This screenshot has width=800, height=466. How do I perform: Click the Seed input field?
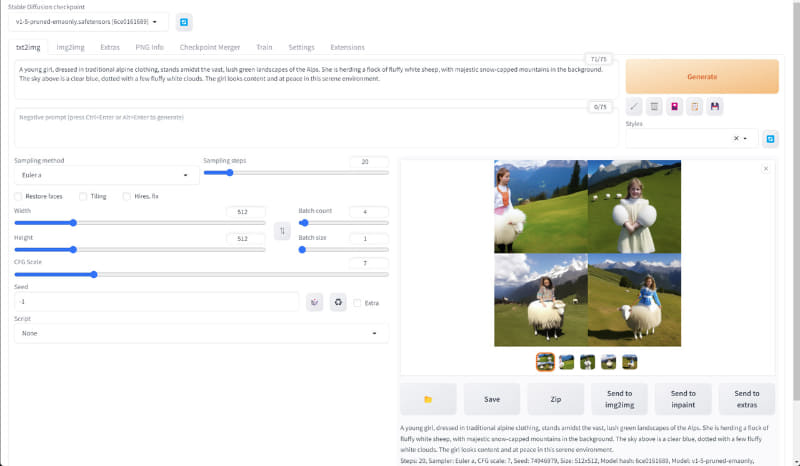[157, 302]
